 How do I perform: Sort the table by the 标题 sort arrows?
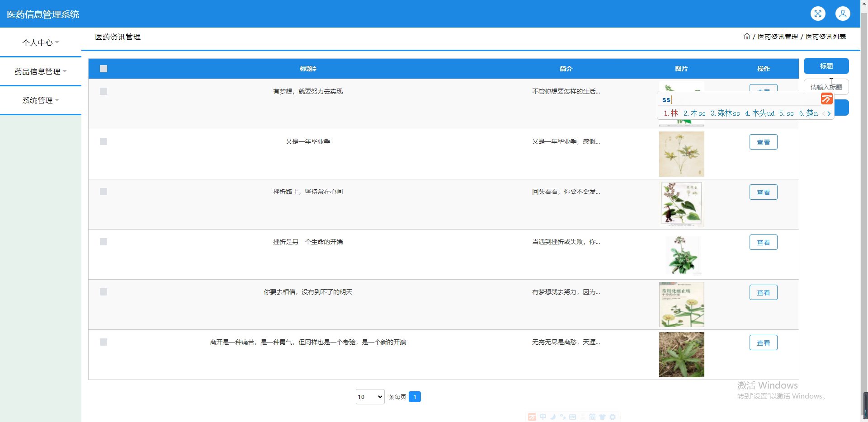point(315,69)
